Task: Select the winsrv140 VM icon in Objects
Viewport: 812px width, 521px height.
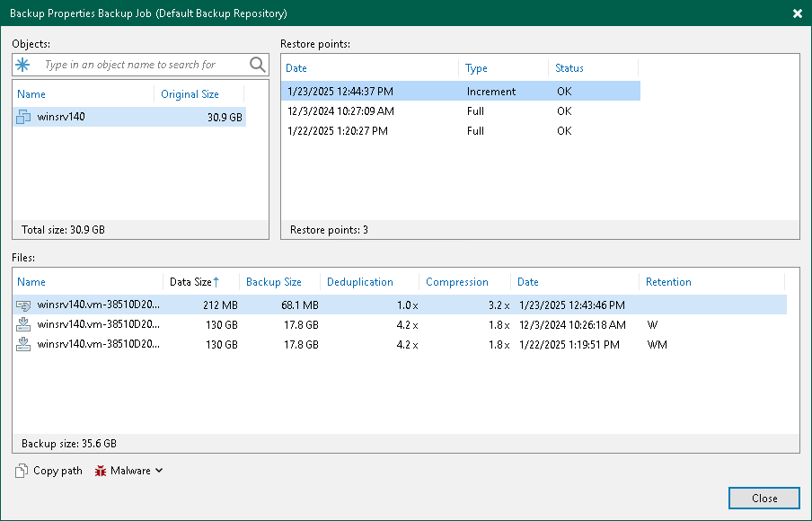Action: (22, 117)
